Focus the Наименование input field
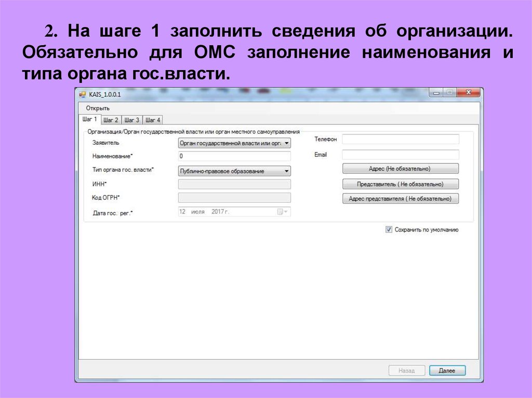 pyautogui.click(x=234, y=156)
